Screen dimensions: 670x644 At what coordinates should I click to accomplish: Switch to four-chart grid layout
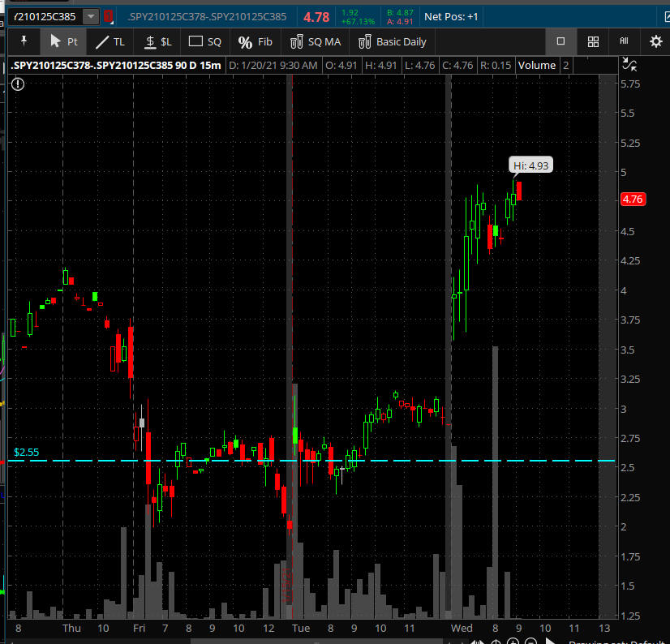pyautogui.click(x=593, y=41)
